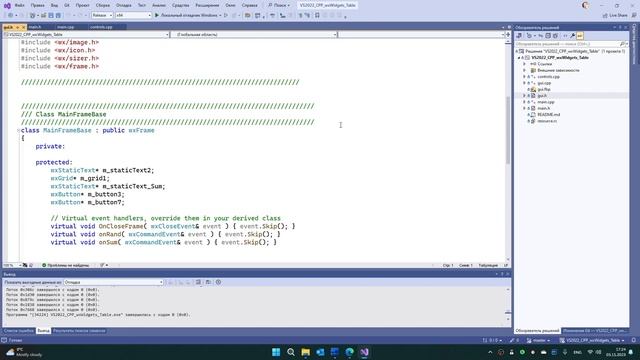The image size is (640, 360).
Task: Open notifications bell in status bar
Action: tap(633, 340)
